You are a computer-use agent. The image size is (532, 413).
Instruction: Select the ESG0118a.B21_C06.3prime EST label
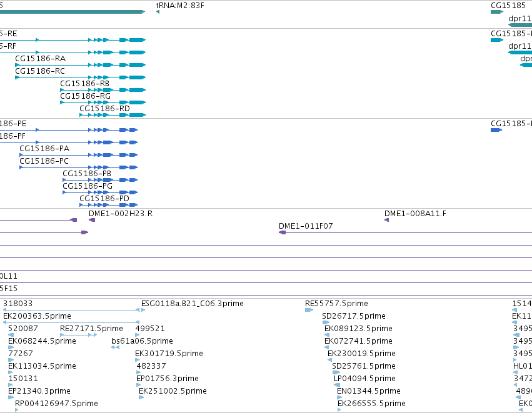tap(193, 304)
